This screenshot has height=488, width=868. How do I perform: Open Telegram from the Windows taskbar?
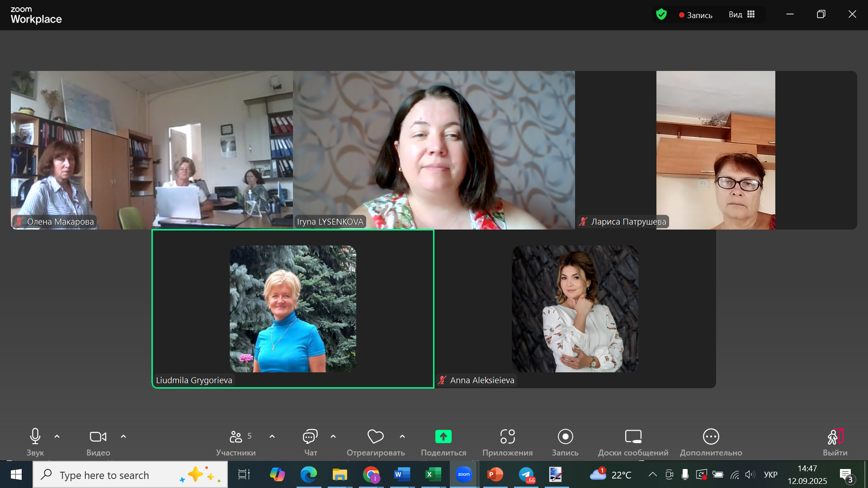click(526, 475)
